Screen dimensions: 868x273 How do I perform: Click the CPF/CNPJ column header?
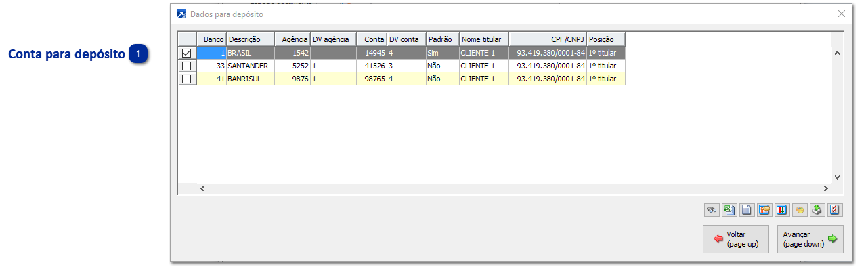[x=548, y=39]
